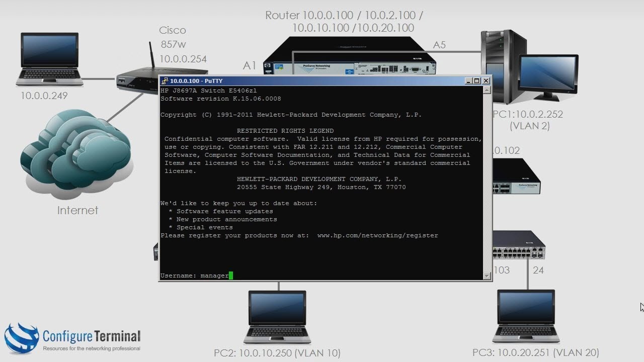Viewport: 644px width, 362px height.
Task: Click the PC3: 10.0.20.251 (VLAN 20) label
Action: click(535, 353)
